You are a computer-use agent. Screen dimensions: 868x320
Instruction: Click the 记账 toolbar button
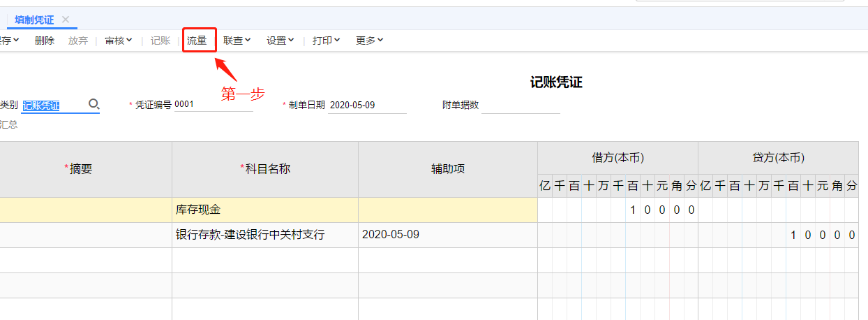pos(160,41)
